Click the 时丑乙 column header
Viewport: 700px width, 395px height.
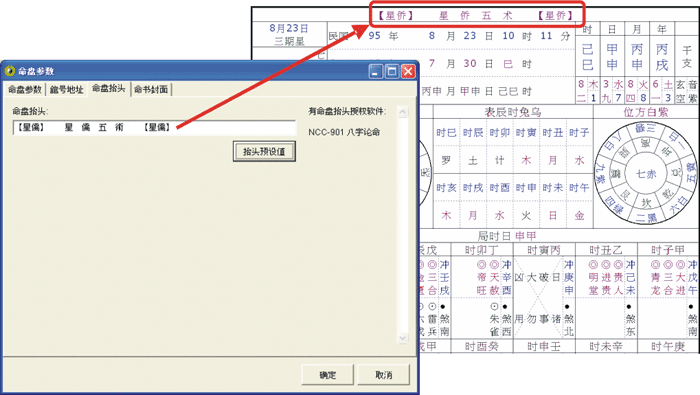click(x=606, y=250)
